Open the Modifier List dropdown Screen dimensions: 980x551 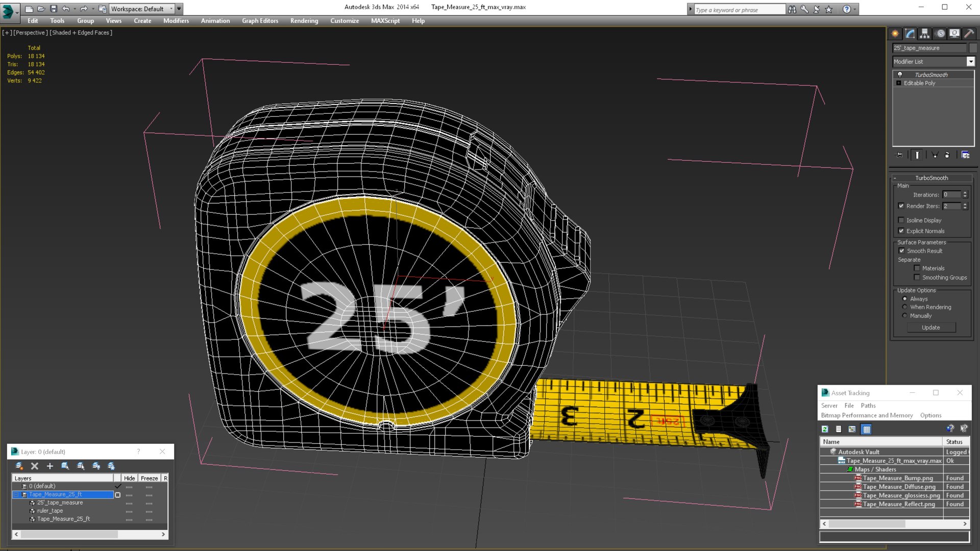[x=970, y=62]
